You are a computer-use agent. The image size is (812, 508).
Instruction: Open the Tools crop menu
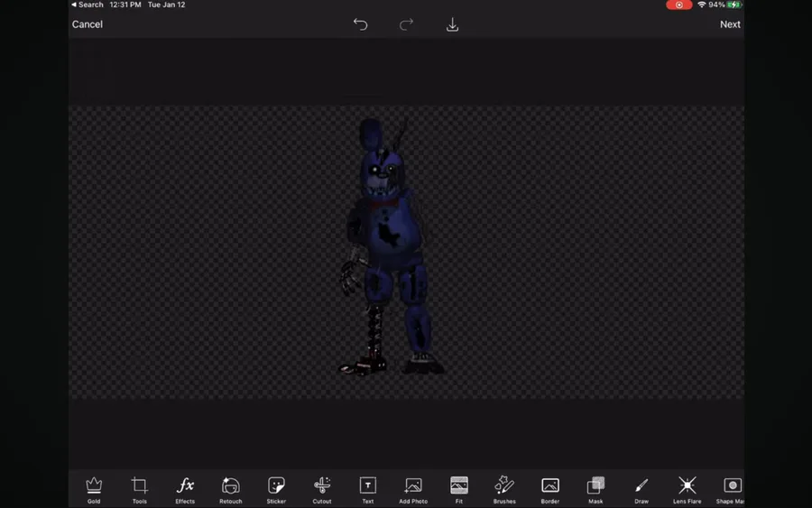click(139, 490)
